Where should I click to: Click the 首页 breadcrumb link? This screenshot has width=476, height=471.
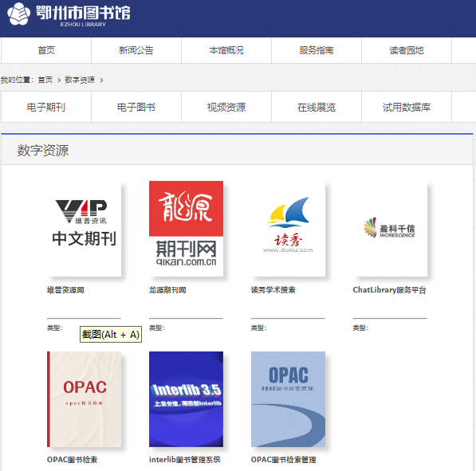click(45, 80)
